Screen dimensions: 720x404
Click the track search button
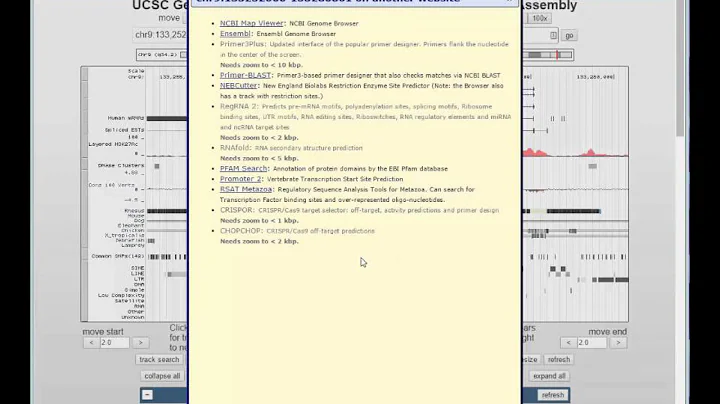pos(159,359)
